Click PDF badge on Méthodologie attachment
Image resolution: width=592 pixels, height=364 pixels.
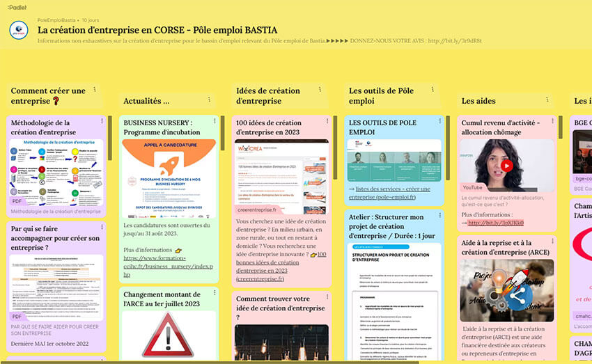point(17,201)
